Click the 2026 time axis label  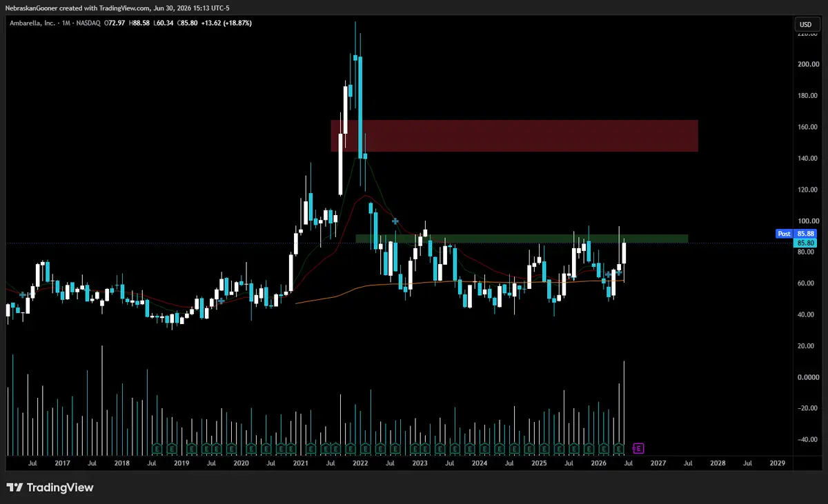pyautogui.click(x=598, y=464)
